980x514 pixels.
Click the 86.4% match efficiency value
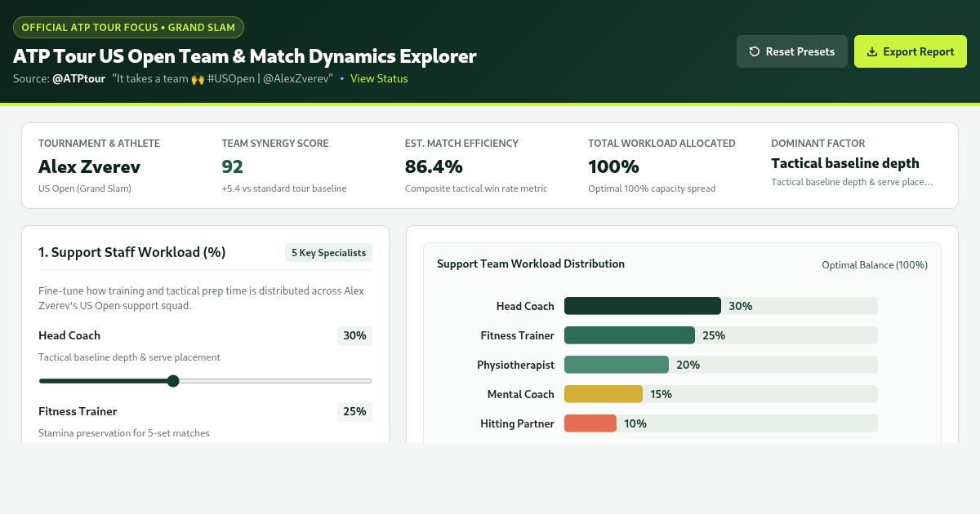click(434, 166)
